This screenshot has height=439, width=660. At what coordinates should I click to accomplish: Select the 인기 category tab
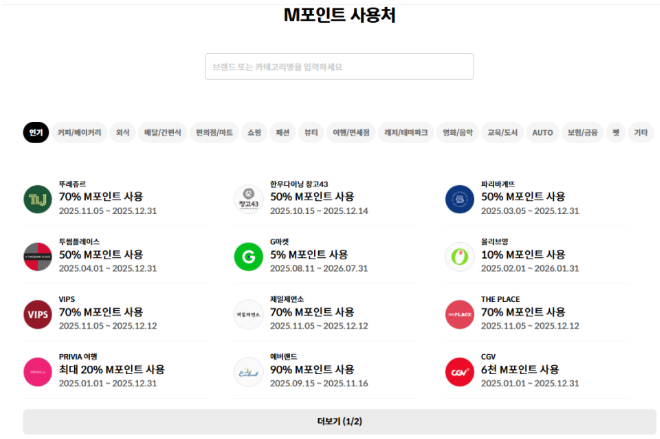point(36,132)
